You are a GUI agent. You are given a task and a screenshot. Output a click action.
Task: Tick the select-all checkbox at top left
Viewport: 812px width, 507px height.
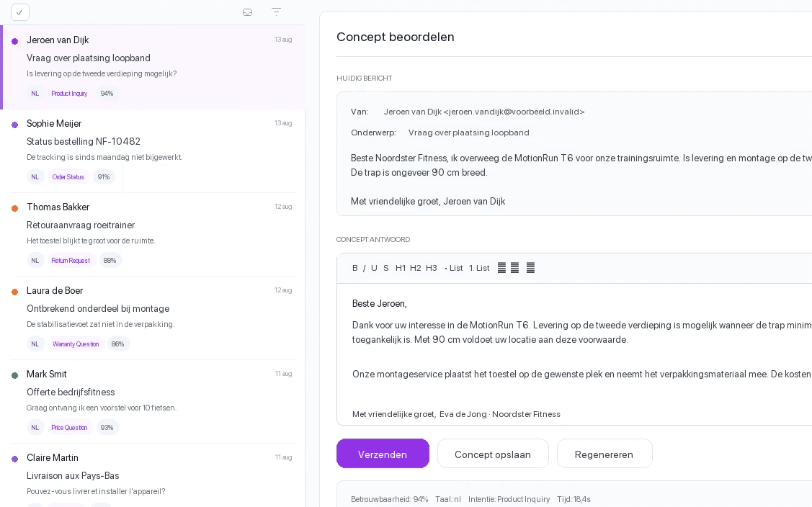point(20,12)
